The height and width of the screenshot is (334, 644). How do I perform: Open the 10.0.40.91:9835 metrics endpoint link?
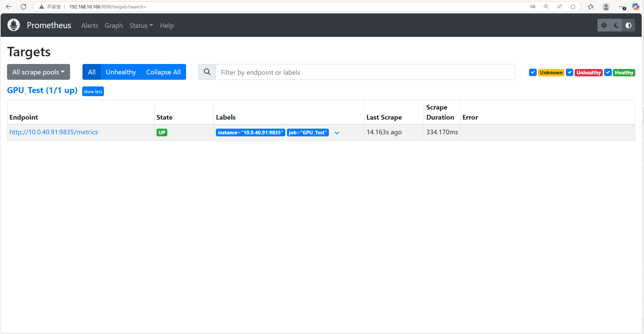click(54, 132)
